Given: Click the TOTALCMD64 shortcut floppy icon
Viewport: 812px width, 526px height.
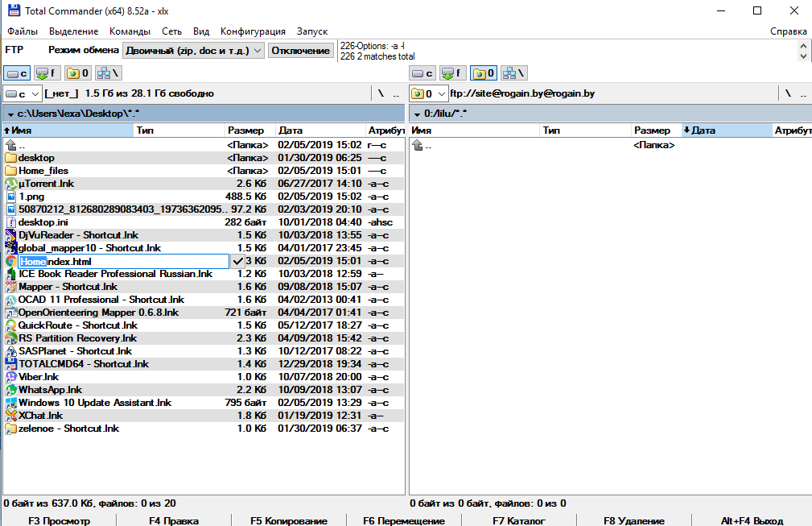Looking at the screenshot, I should (x=11, y=364).
